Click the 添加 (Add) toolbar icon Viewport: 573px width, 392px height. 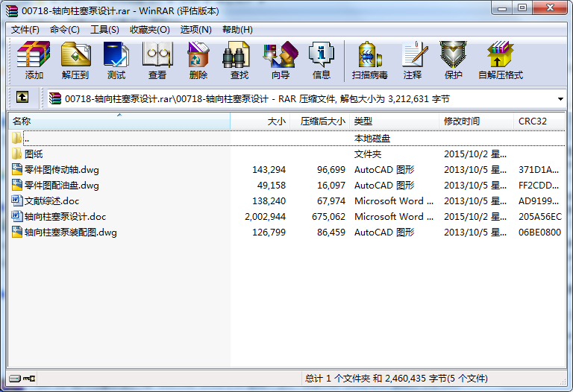point(34,60)
